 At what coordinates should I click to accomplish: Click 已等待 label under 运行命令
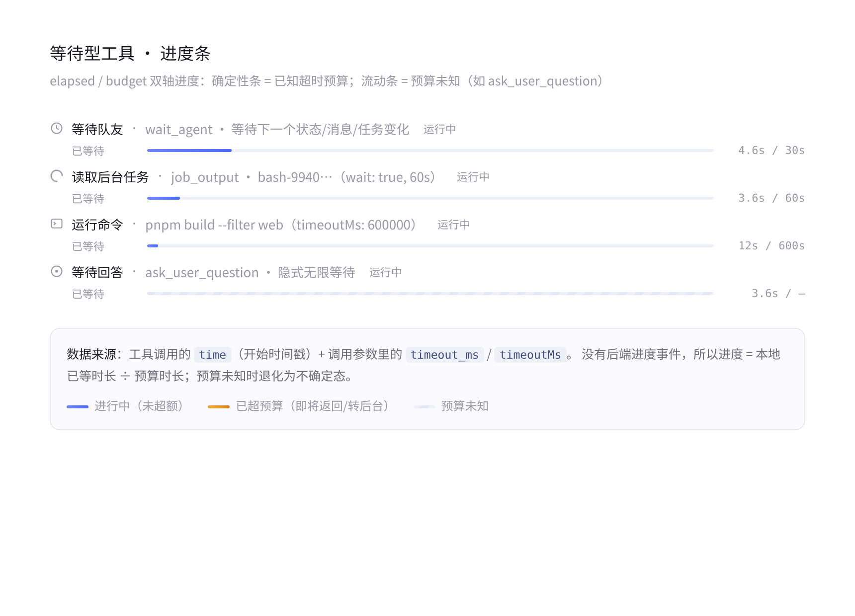(88, 246)
